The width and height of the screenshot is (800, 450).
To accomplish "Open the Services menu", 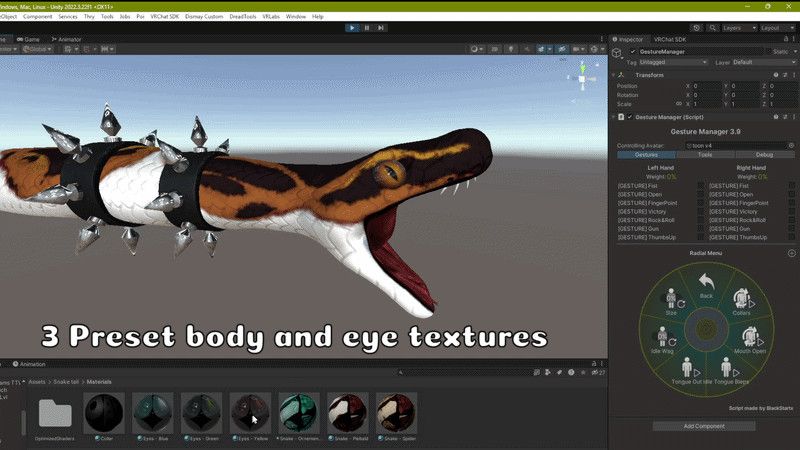I will pos(68,16).
